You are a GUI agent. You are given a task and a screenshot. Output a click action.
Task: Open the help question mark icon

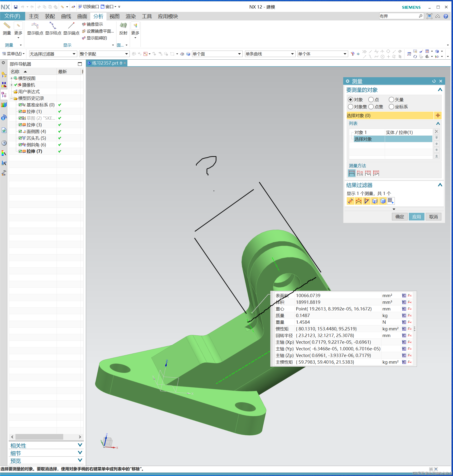click(446, 16)
